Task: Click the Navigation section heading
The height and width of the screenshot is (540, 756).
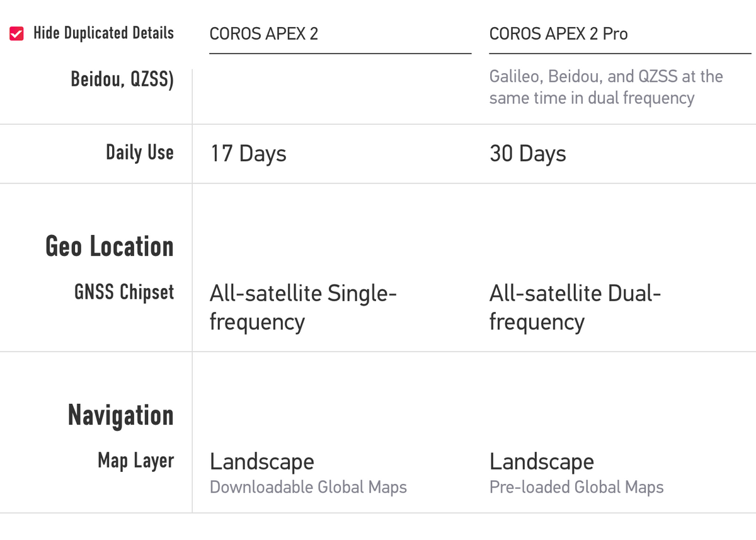Action: (x=121, y=415)
